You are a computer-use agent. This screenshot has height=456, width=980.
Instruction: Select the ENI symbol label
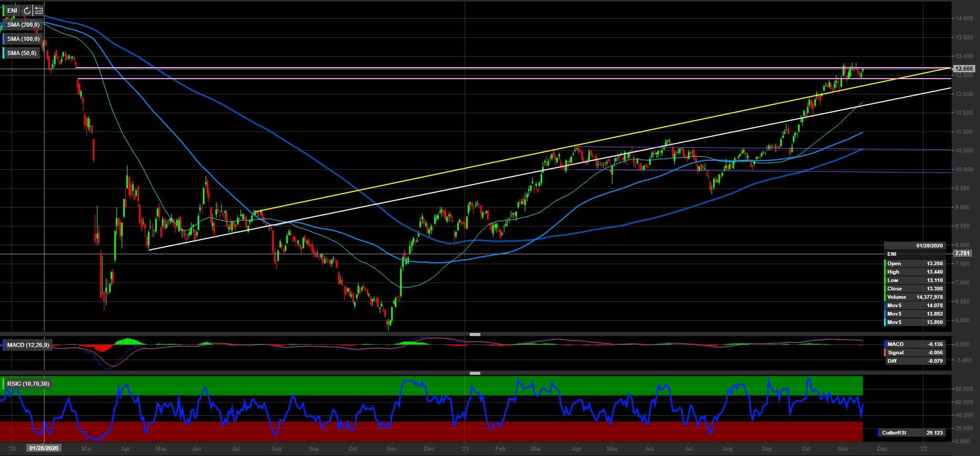click(12, 10)
